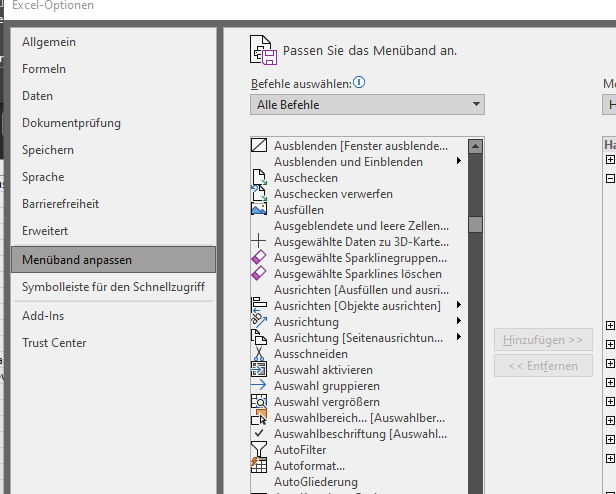Open the Add-Ins options category

point(114,316)
